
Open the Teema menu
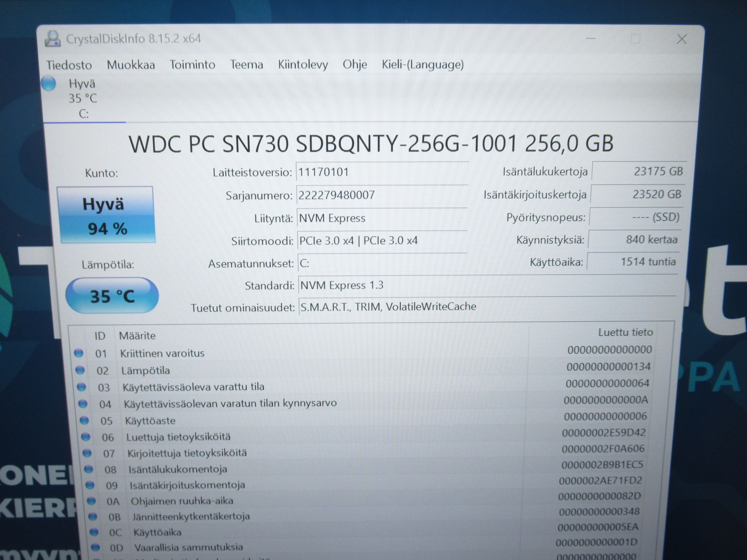click(247, 65)
